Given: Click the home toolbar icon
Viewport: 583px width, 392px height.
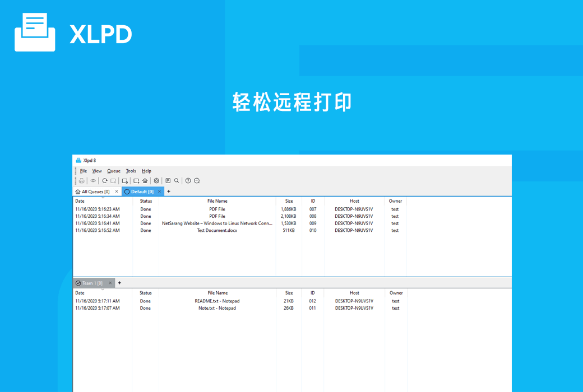Looking at the screenshot, I should tap(145, 180).
